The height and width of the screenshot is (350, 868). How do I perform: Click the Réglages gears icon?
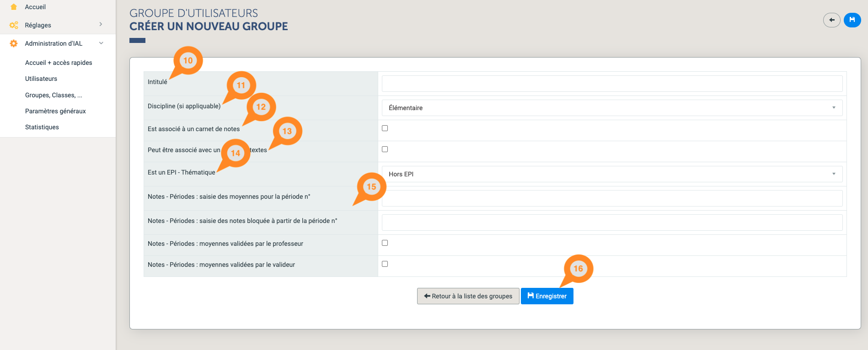click(14, 25)
